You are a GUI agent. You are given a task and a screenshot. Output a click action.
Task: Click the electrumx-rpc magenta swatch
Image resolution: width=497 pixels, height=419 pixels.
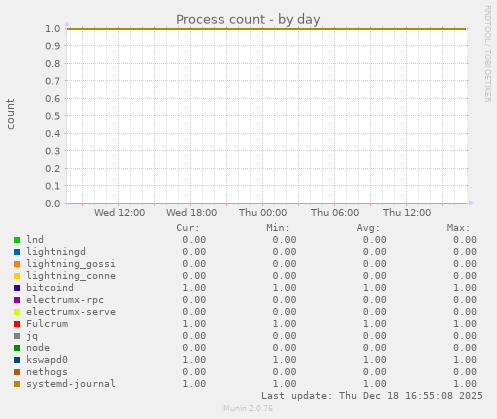pyautogui.click(x=17, y=300)
